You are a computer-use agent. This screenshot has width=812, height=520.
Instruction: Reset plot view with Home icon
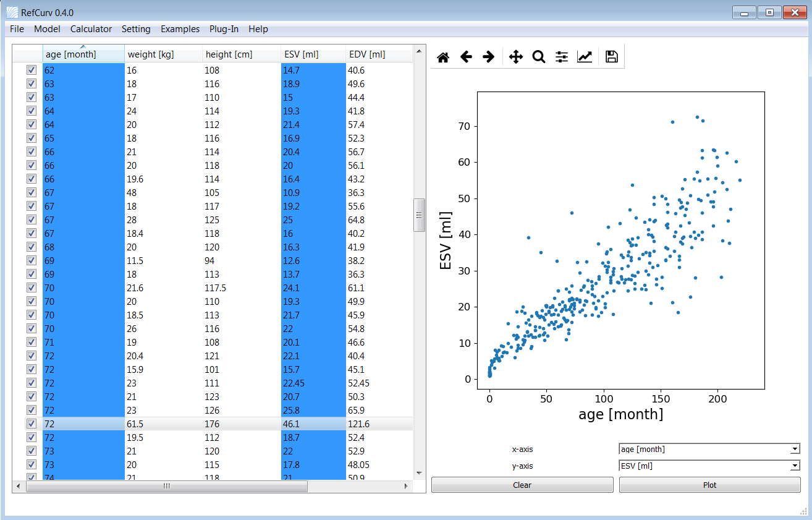443,58
